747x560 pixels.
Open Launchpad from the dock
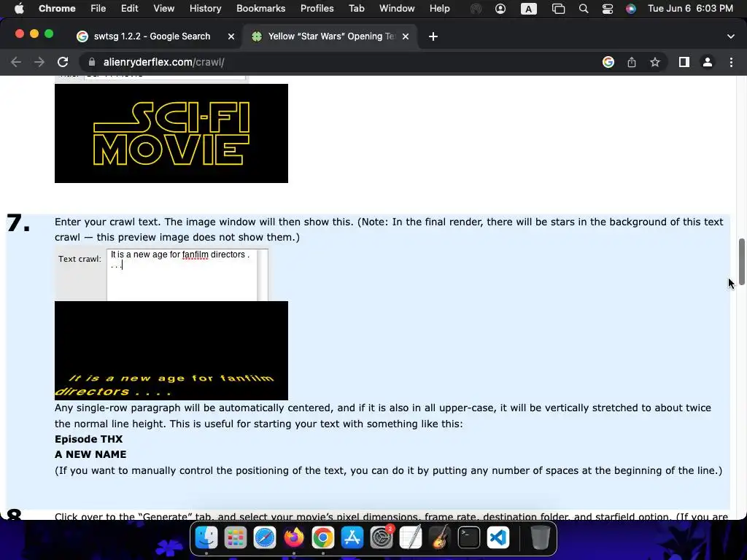tap(236, 538)
